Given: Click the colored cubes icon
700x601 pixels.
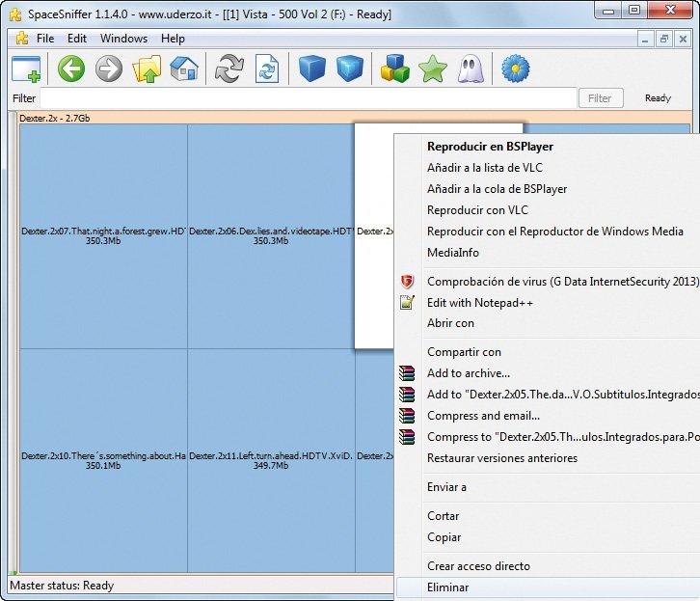Looking at the screenshot, I should click(x=394, y=68).
